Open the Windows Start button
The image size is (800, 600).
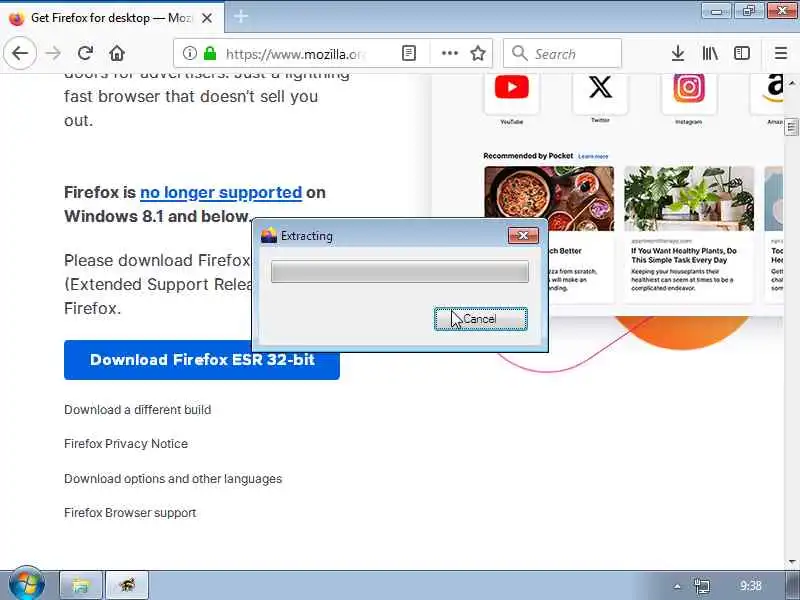coord(27,584)
